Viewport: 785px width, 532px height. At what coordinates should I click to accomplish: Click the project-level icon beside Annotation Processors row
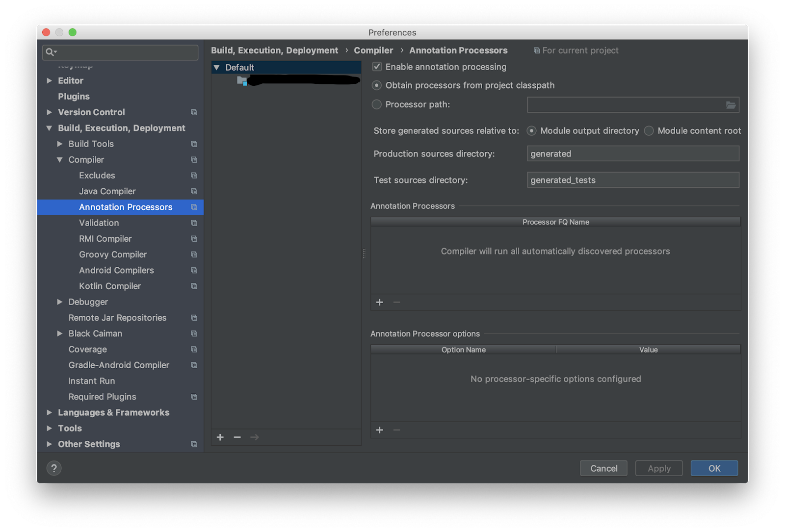click(194, 207)
